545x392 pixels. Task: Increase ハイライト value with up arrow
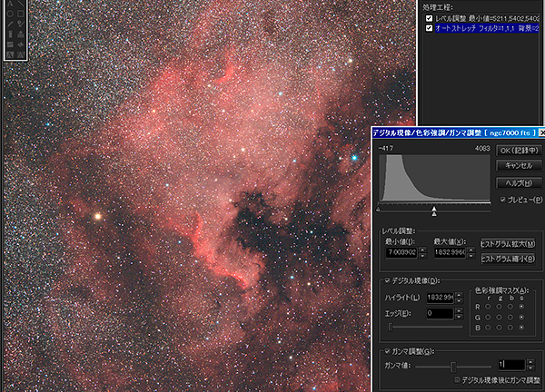click(459, 295)
